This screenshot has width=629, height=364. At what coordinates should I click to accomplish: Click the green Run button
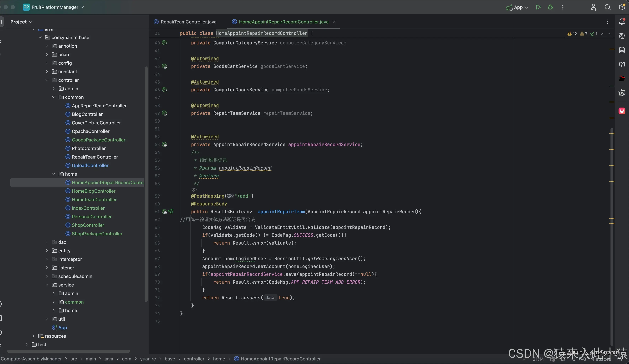coord(538,7)
